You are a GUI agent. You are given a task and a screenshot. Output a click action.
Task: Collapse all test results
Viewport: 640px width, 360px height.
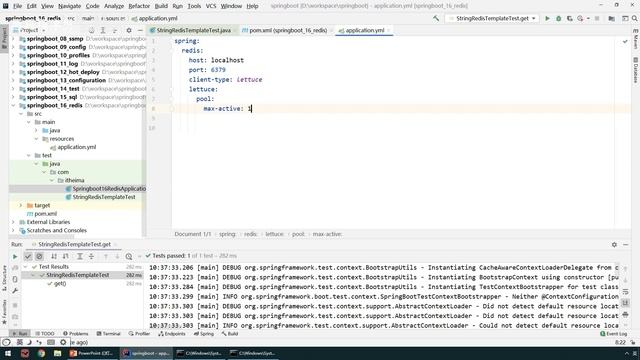[x=91, y=256]
